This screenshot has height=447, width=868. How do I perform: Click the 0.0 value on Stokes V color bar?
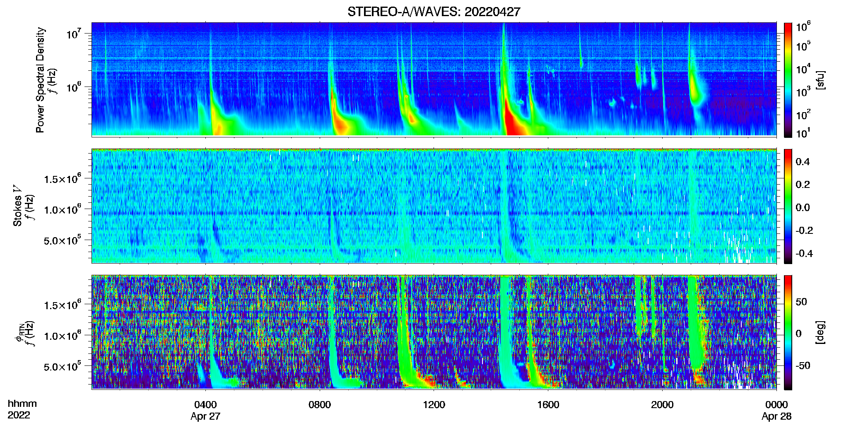tap(803, 207)
